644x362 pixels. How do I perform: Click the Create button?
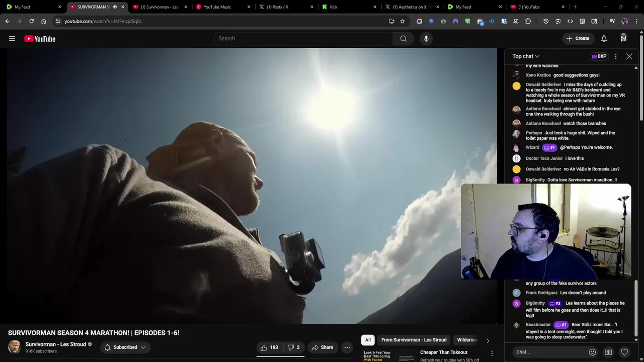click(578, 39)
